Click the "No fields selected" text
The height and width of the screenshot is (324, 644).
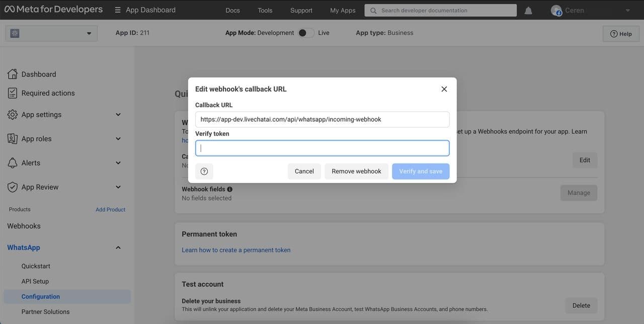207,198
